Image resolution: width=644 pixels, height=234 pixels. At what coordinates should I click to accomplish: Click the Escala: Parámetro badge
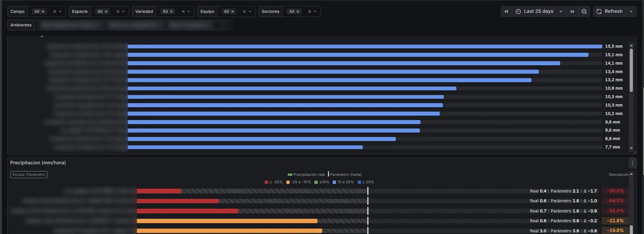[x=29, y=175]
